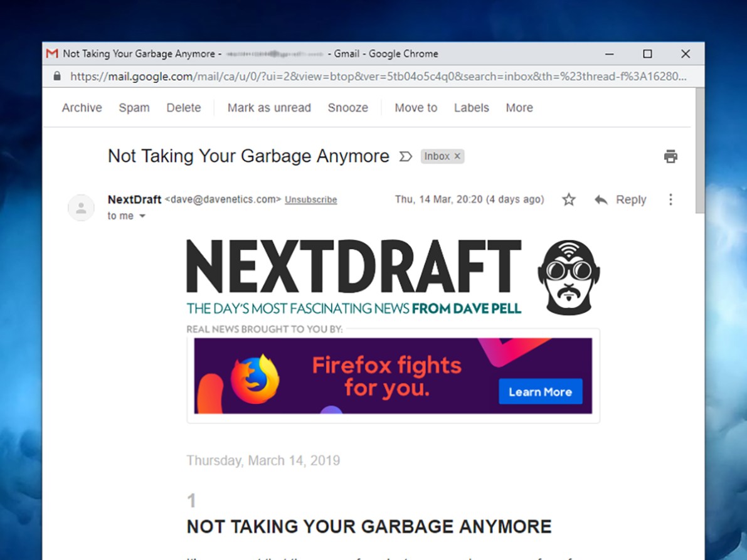Open the Move to menu

tap(415, 108)
